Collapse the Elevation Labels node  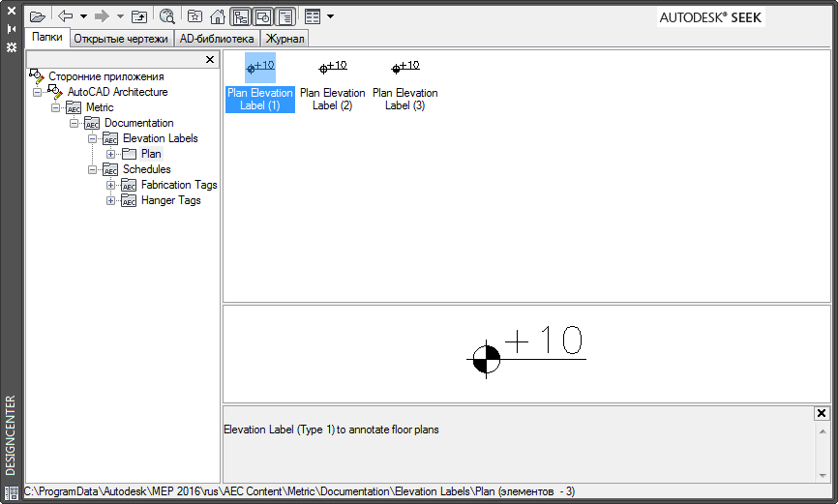click(x=93, y=138)
